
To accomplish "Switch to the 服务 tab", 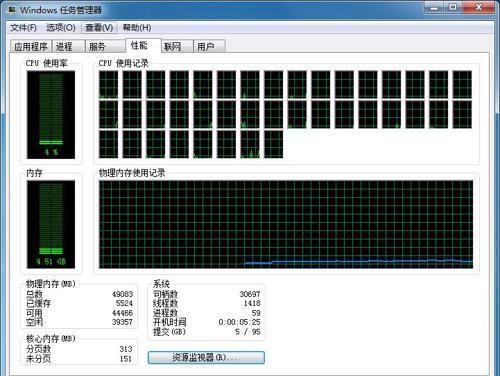I will pyautogui.click(x=105, y=46).
